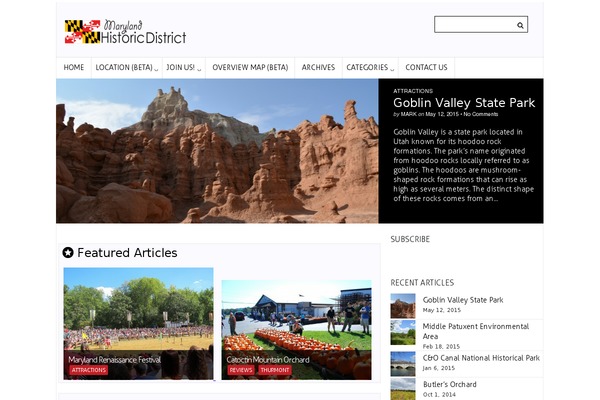Click the Featured Articles heading text
Viewport: 600px width, 400px height.
coord(127,253)
